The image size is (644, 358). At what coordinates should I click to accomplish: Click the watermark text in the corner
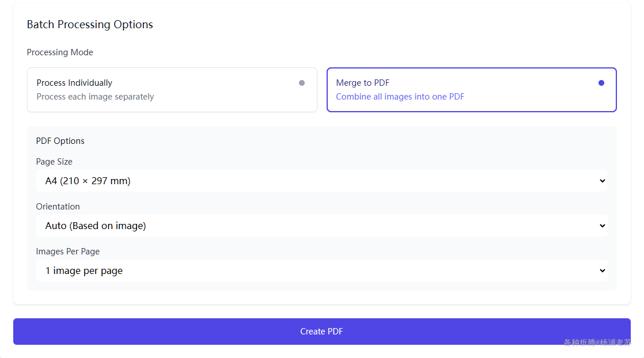pos(597,342)
